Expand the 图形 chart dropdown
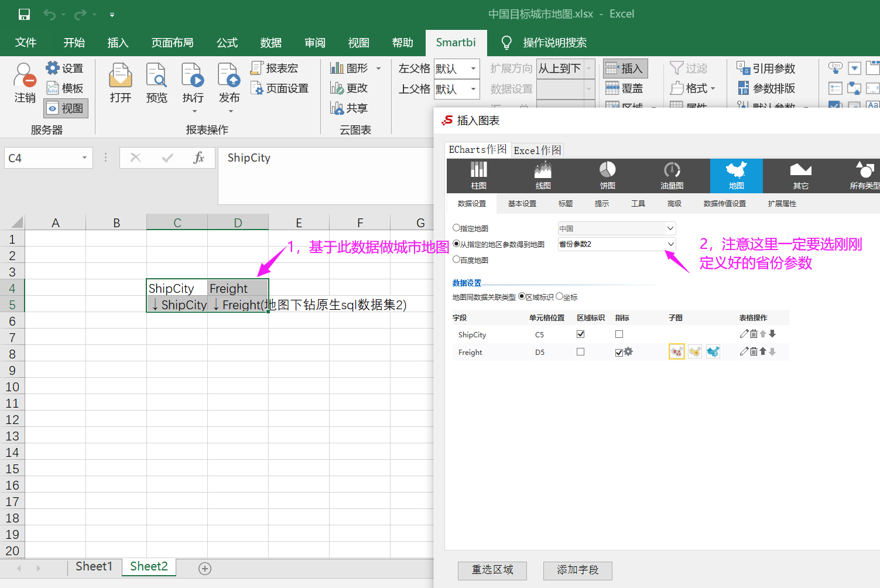The height and width of the screenshot is (588, 880). [378, 69]
